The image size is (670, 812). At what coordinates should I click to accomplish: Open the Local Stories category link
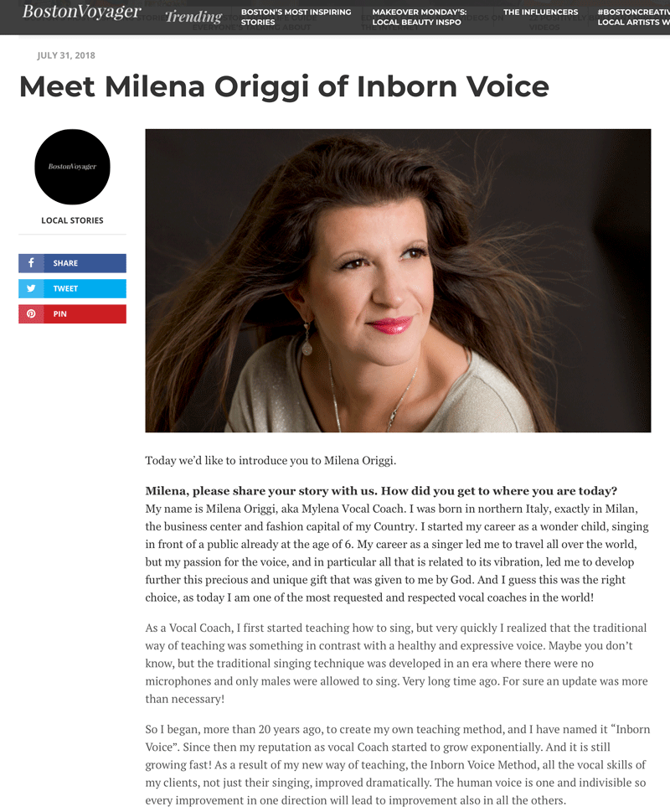tap(72, 220)
